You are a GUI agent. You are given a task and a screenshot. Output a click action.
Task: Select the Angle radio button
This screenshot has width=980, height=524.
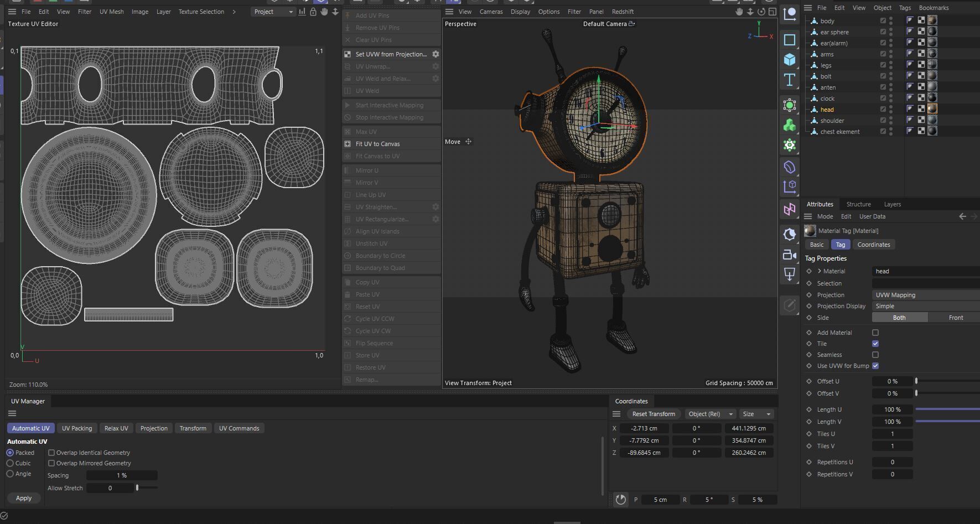(10, 474)
